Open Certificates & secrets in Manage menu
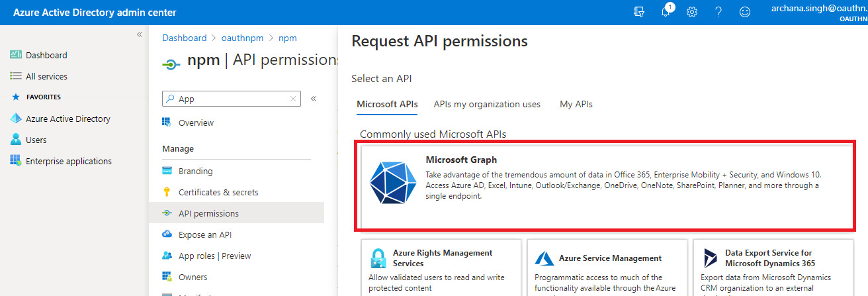 [218, 192]
